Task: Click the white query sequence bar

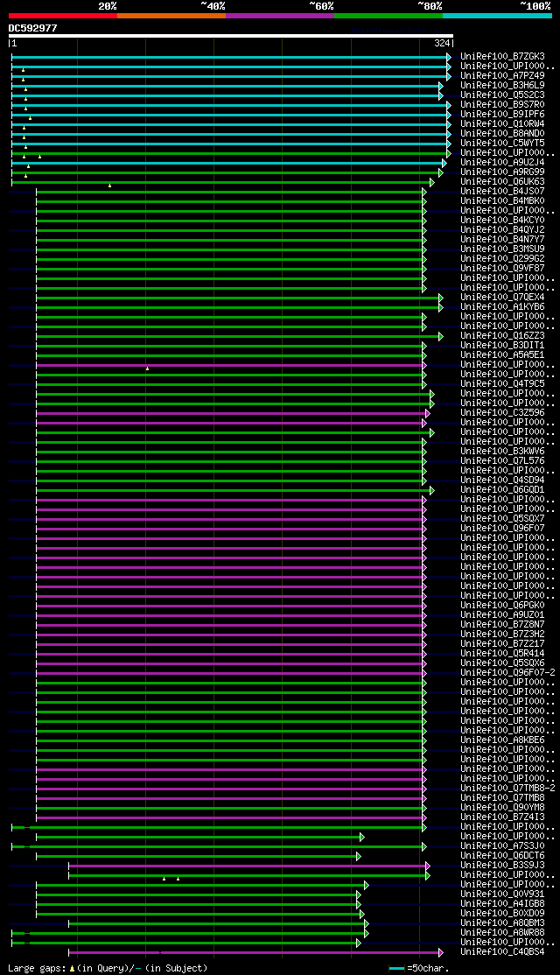Action: pyautogui.click(x=231, y=36)
